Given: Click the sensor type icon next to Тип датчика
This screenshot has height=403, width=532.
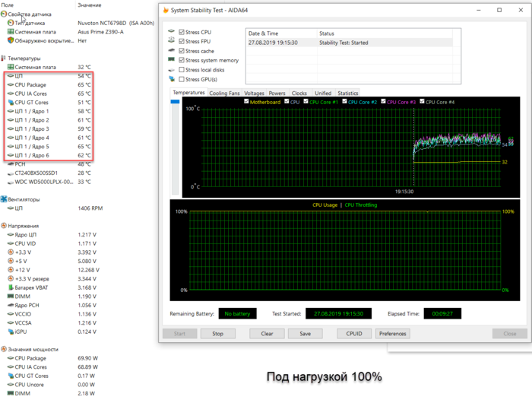Looking at the screenshot, I should click(x=11, y=23).
